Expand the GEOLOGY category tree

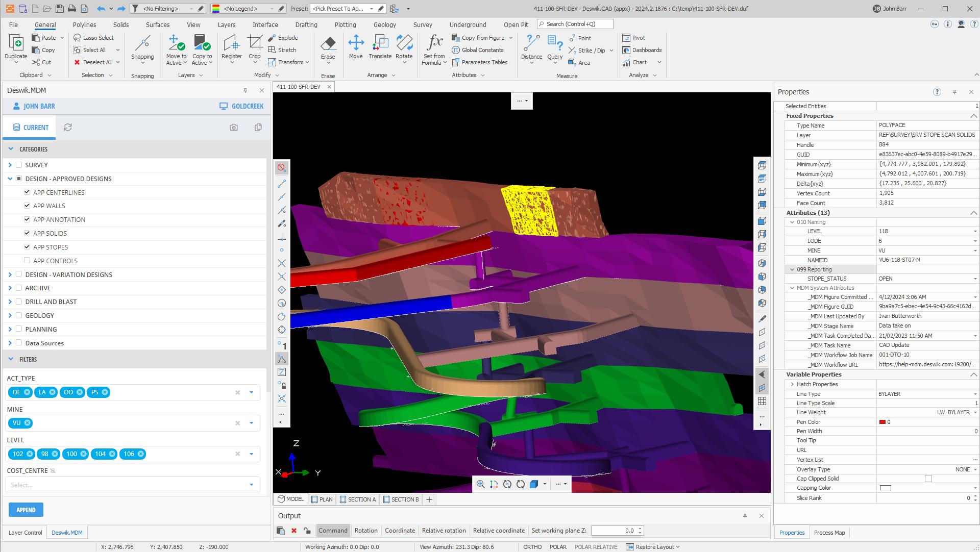point(10,315)
